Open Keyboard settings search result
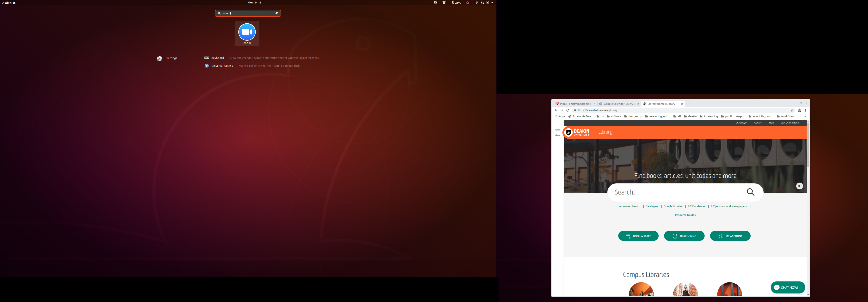The width and height of the screenshot is (868, 302). [217, 58]
